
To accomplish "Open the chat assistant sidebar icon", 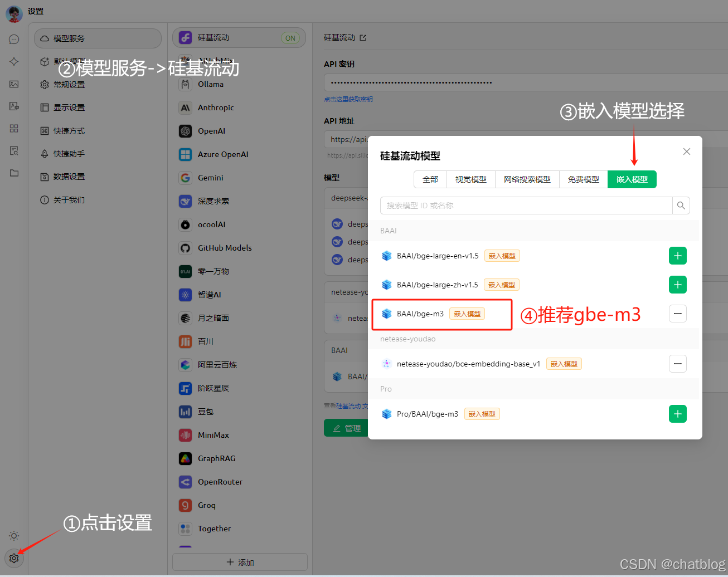I will (x=14, y=39).
